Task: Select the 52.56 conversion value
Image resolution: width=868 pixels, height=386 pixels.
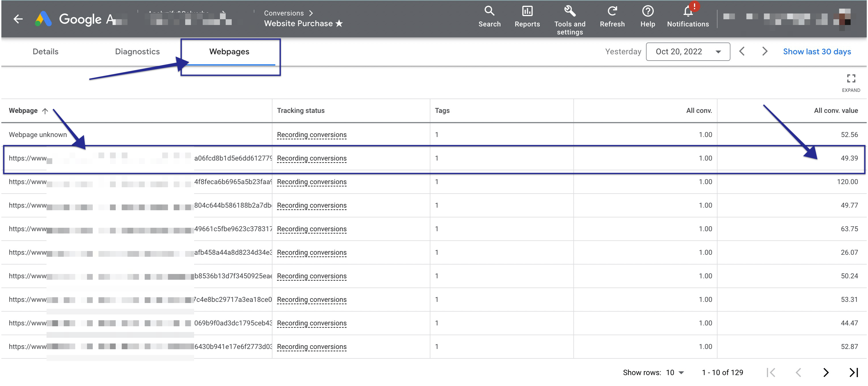Action: [849, 134]
